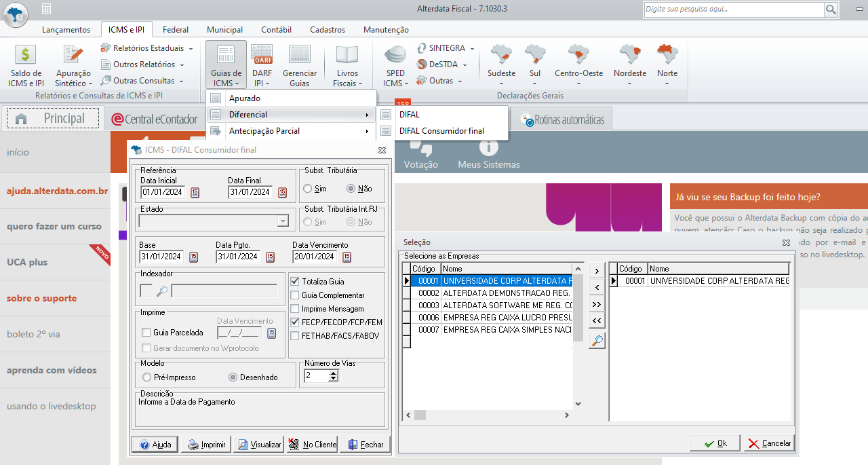Choose DIFAL Consumidor final menu entry
The height and width of the screenshot is (465, 868).
coord(442,131)
